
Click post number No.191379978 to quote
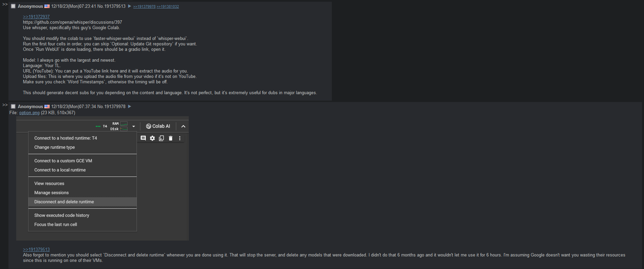click(x=115, y=106)
